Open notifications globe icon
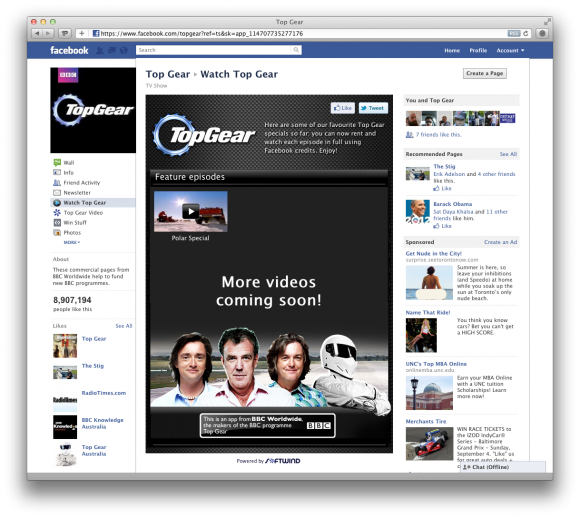Image resolution: width=580 pixels, height=518 pixels. [x=124, y=50]
